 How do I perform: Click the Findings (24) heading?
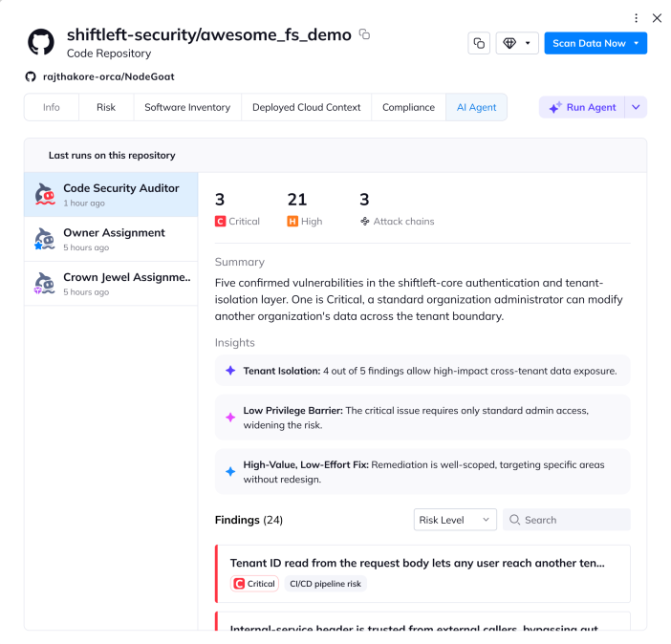coord(249,520)
